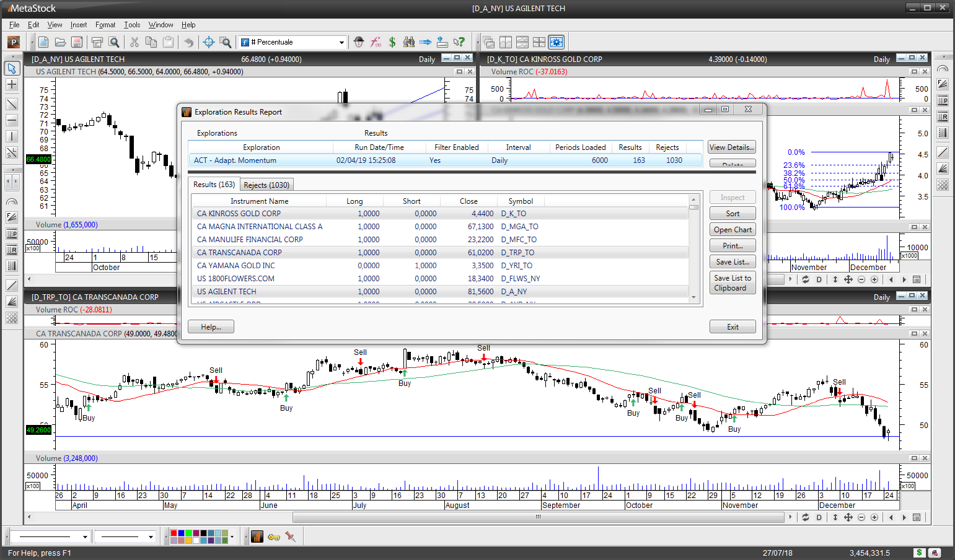Screen dimensions: 955x560
Task: Open the Insert menu
Action: pos(79,25)
